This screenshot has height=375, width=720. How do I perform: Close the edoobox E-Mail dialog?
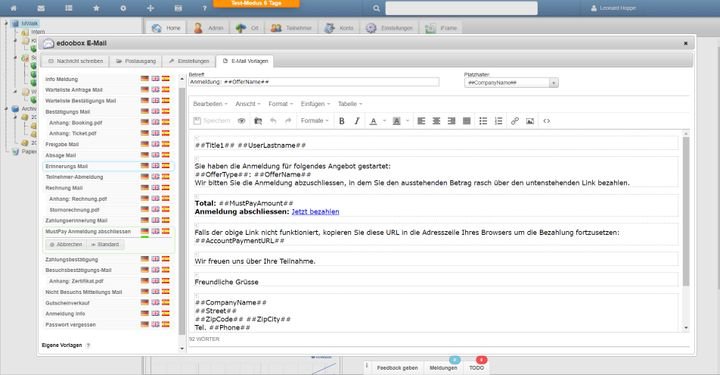pyautogui.click(x=686, y=43)
